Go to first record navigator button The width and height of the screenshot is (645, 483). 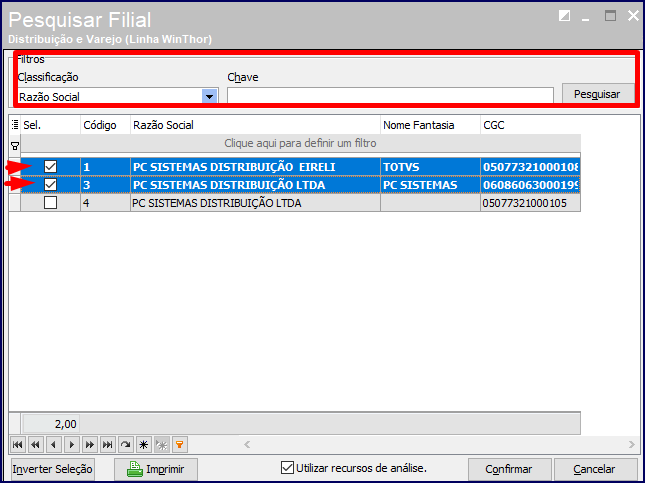click(x=17, y=444)
